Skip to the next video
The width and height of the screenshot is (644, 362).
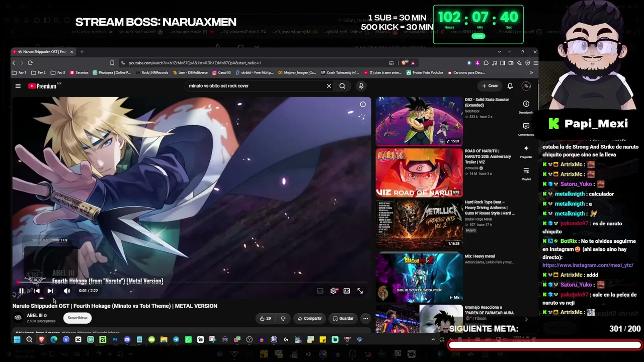50,291
